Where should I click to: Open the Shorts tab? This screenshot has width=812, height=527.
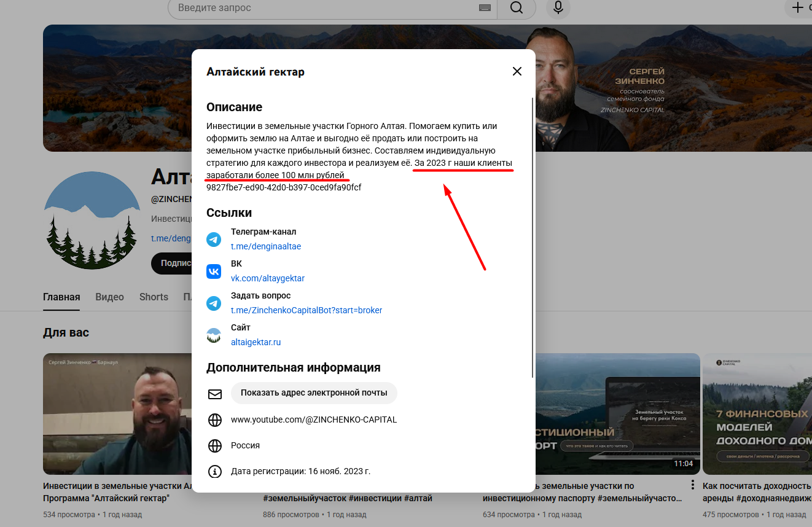pos(154,297)
